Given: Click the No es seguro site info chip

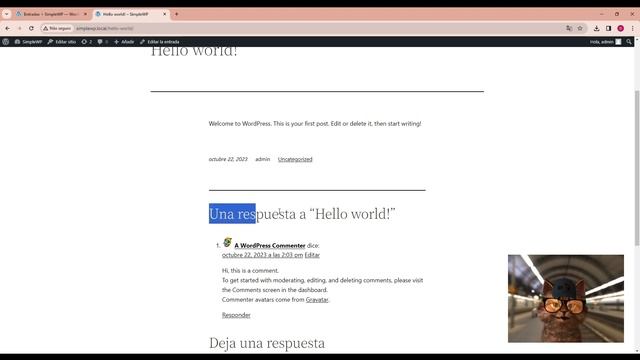Looking at the screenshot, I should [57, 28].
